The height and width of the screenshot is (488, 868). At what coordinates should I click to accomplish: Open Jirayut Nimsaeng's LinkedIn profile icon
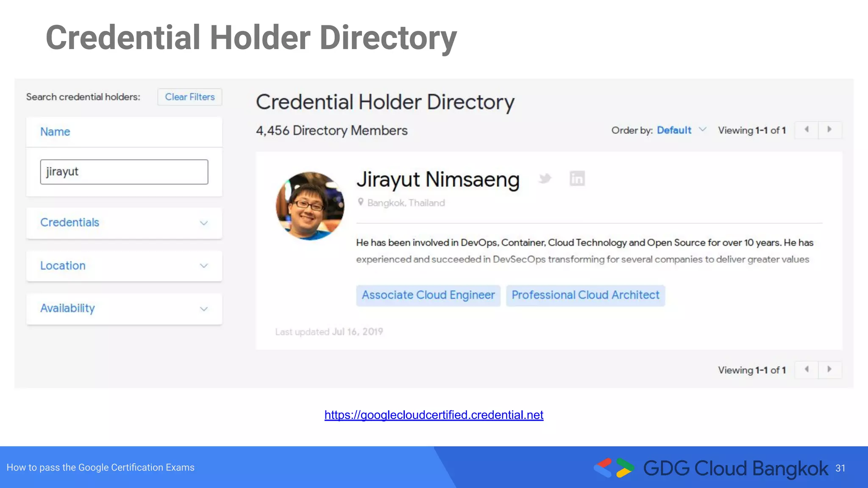577,178
